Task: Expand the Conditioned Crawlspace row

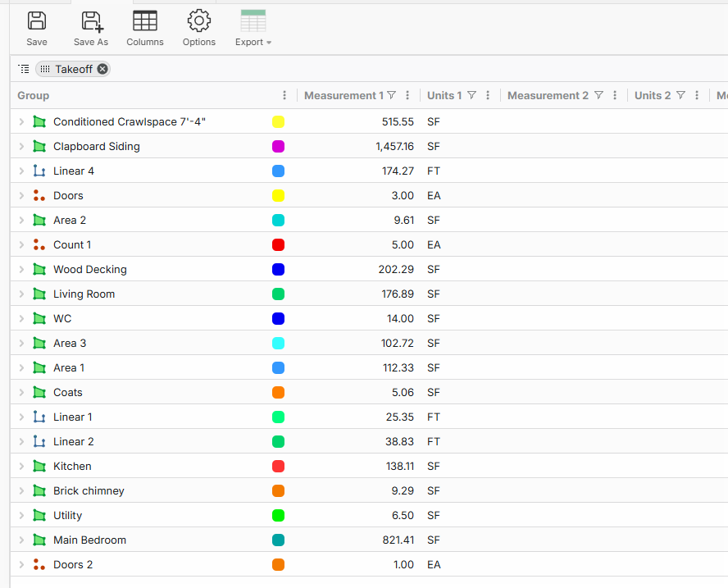Action: tap(21, 121)
